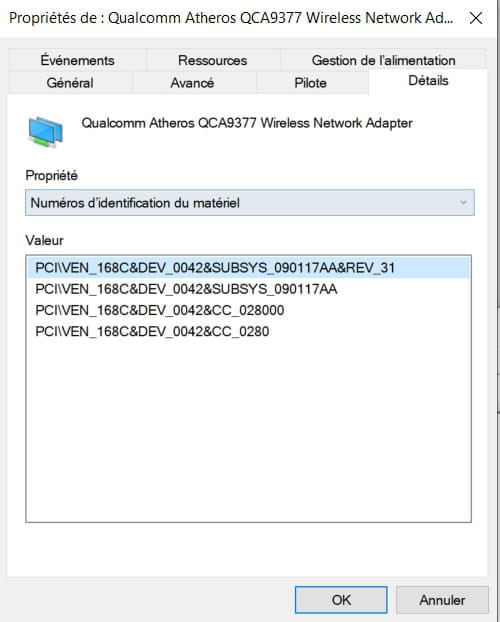Open the Propriété dropdown list
The width and height of the screenshot is (500, 622).
tap(250, 203)
